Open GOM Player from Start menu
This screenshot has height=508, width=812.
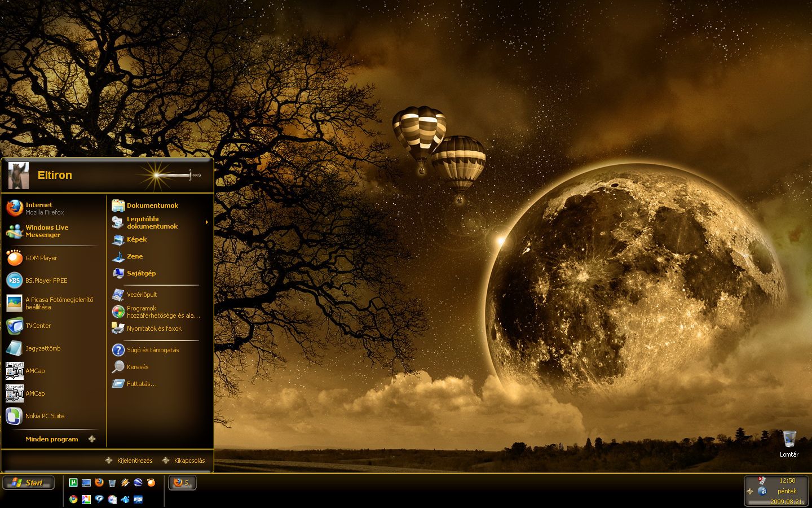pos(53,258)
